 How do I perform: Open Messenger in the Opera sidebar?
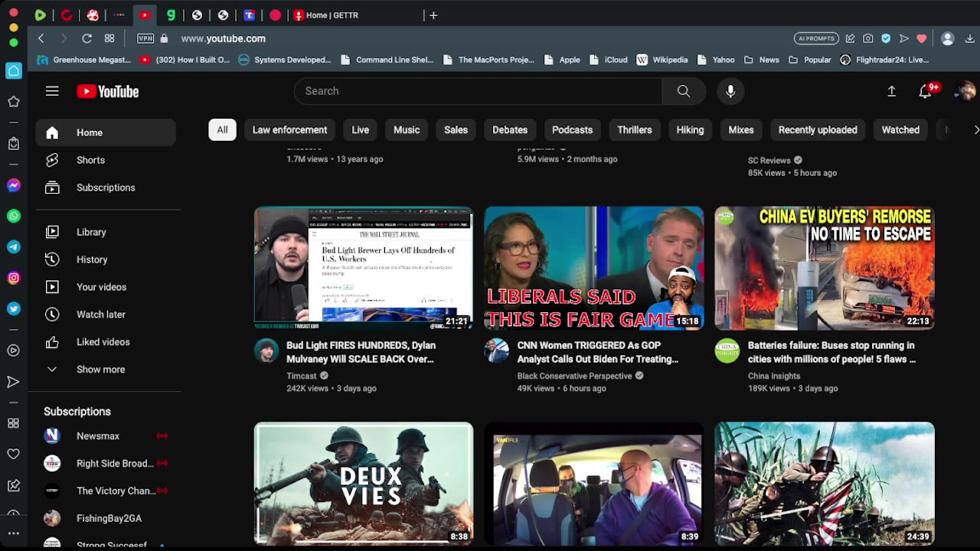[14, 185]
